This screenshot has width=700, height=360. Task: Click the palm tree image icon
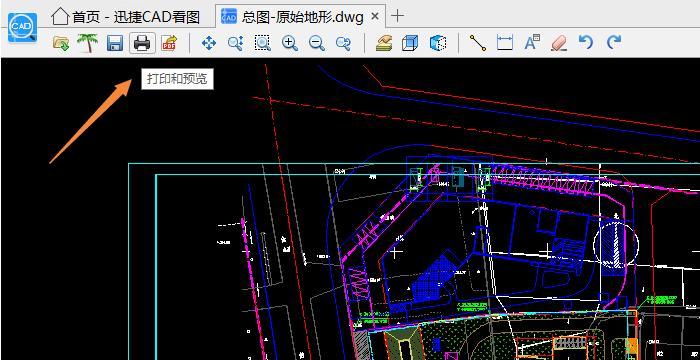(88, 43)
